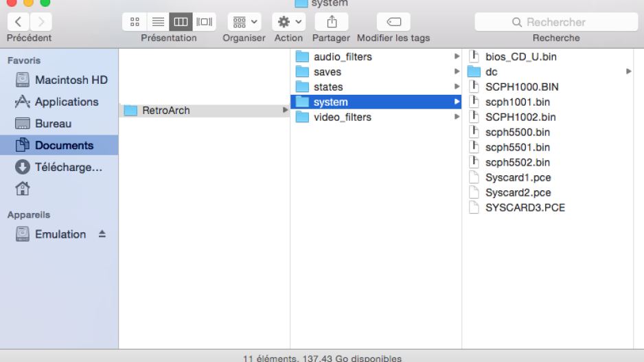Select file Syscard1.pce
Viewport: 644px width, 362px height.
click(548, 177)
